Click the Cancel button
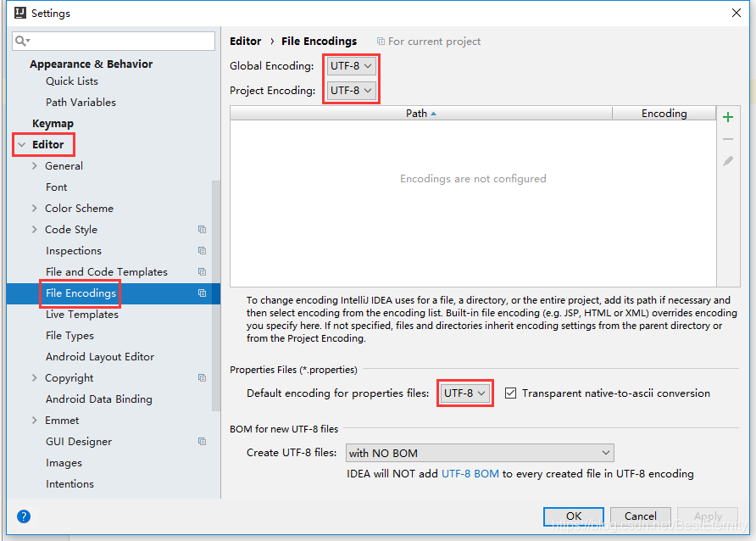The width and height of the screenshot is (756, 541). coord(640,516)
